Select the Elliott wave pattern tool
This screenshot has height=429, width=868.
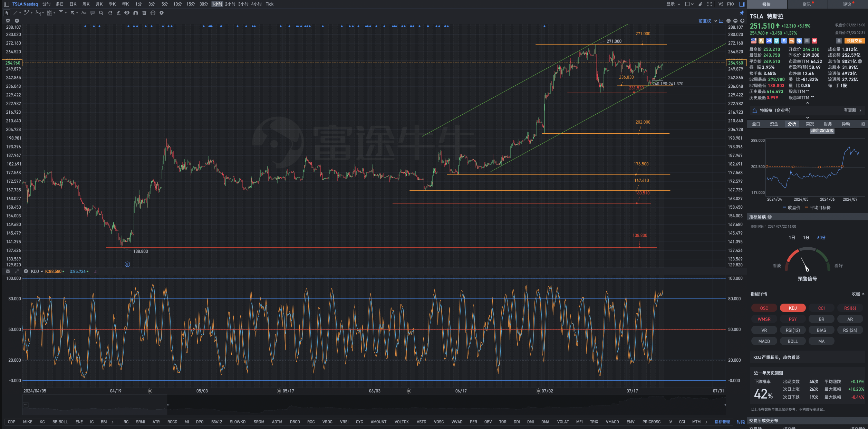point(38,13)
